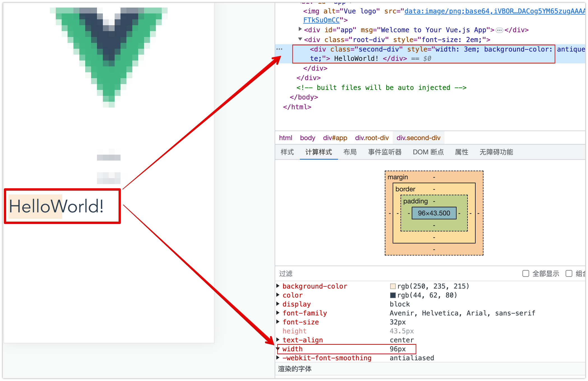Viewport: 588px width, 381px height.
Task: Open the 事件监听器 tab
Action: click(x=385, y=152)
